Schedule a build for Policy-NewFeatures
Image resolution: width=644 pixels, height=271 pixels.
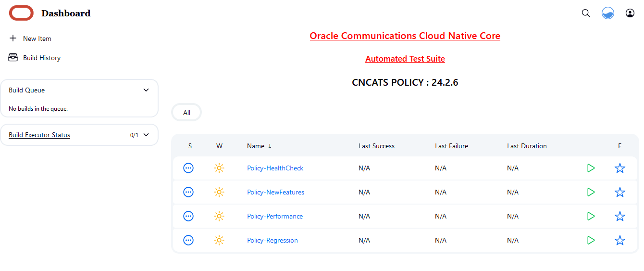click(591, 192)
